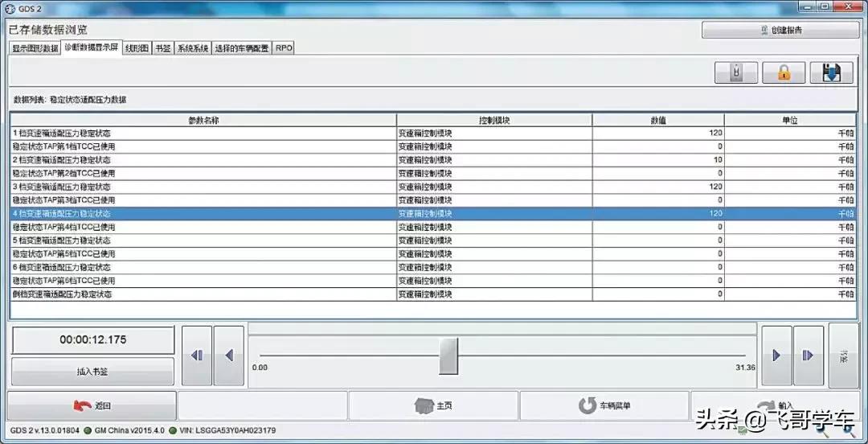Click the 已存储数据浏览 page heading
The image size is (868, 444).
48,30
